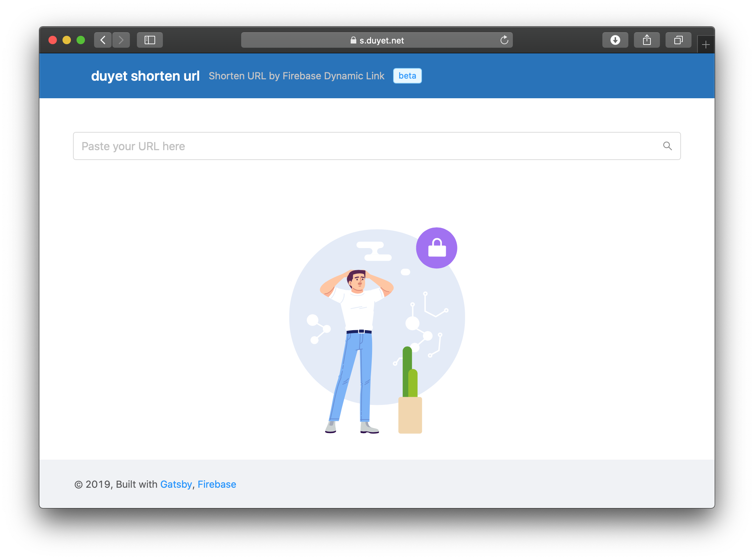Image resolution: width=754 pixels, height=560 pixels.
Task: Click the padlock in the address bar
Action: (353, 40)
